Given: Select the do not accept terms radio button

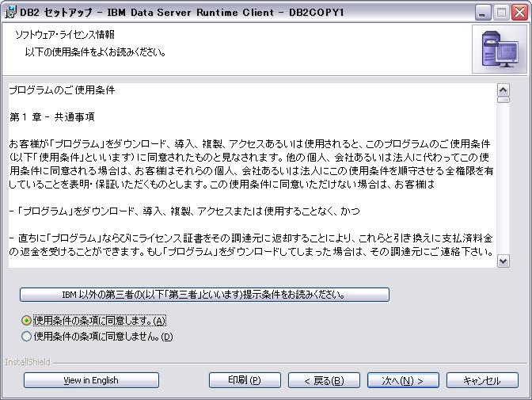Looking at the screenshot, I should [x=26, y=337].
